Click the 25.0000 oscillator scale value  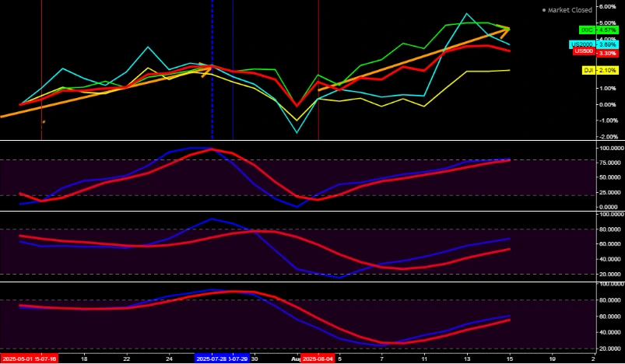pos(609,192)
